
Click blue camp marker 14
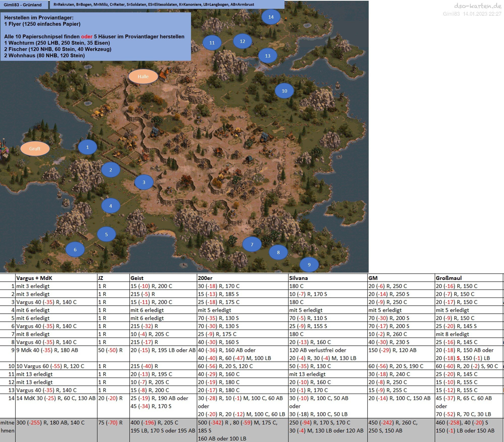point(271,17)
